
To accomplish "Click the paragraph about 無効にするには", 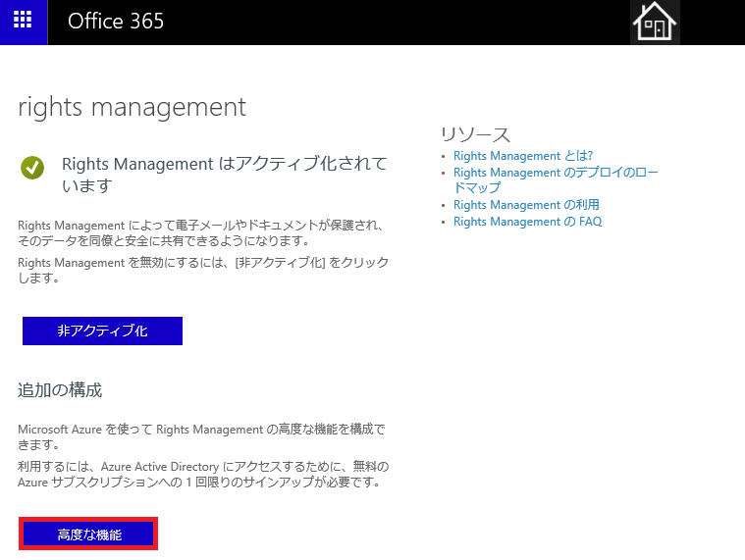I will pyautogui.click(x=203, y=270).
